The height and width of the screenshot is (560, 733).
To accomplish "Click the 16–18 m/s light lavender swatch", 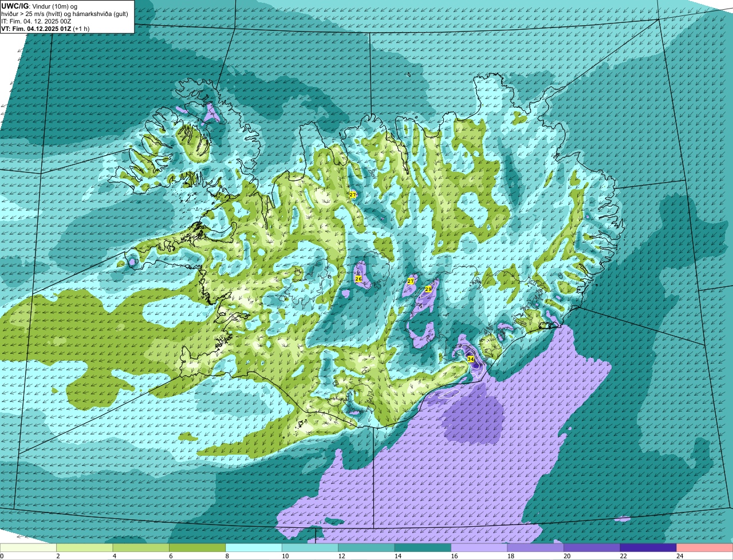I will [479, 548].
